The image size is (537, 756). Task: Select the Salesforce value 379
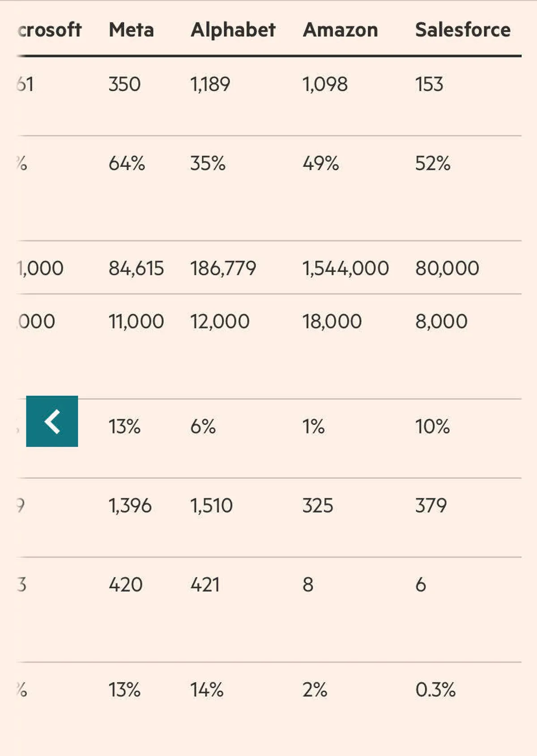[430, 506]
